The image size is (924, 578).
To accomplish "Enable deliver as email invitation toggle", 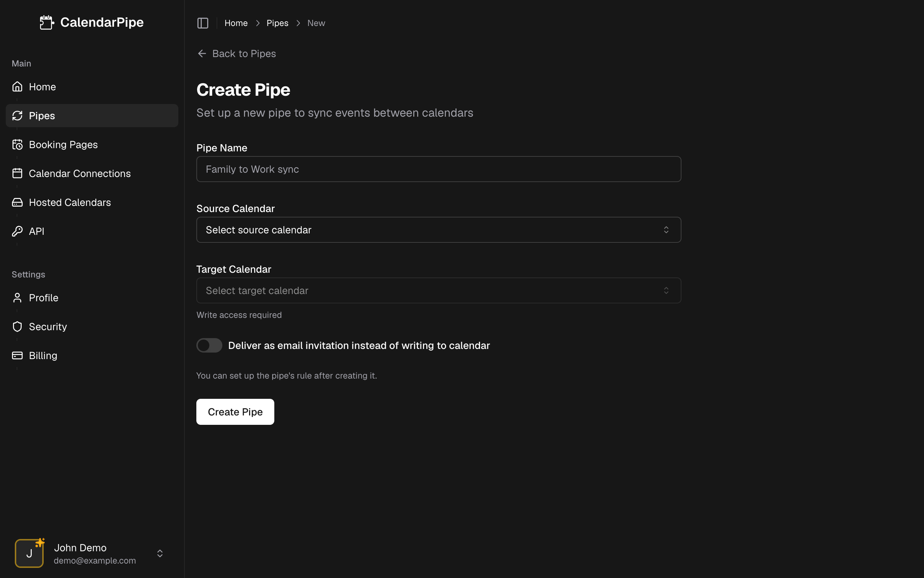I will click(209, 345).
